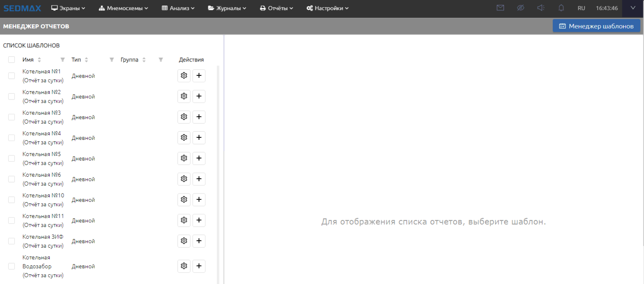
Task: Open the mail envelope icon in top bar
Action: (500, 8)
